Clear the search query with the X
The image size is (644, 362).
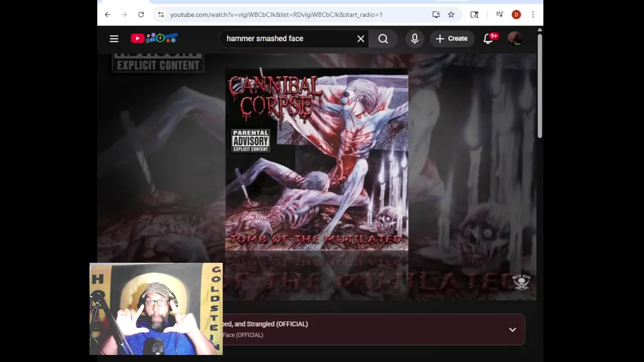pos(361,39)
